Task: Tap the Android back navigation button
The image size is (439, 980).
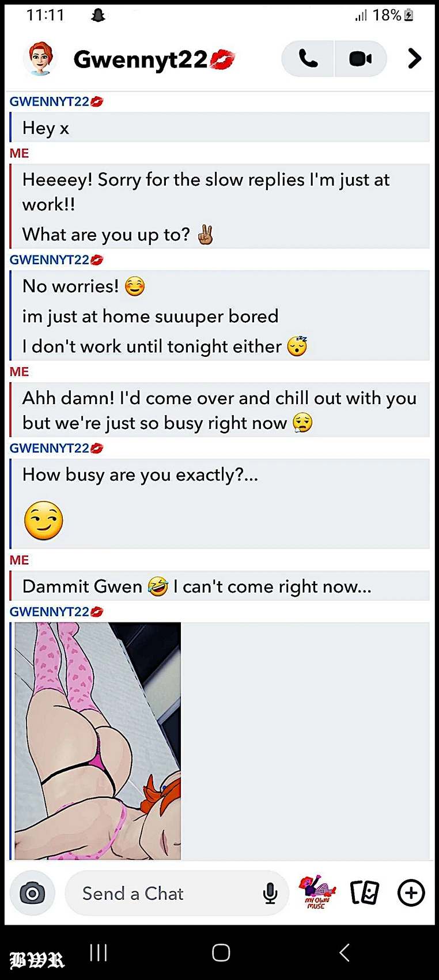Action: [x=344, y=952]
